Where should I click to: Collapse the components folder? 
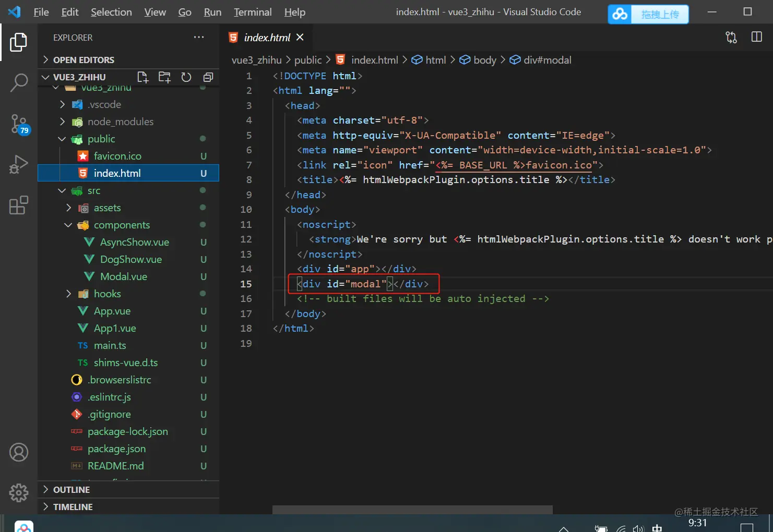pos(128,225)
